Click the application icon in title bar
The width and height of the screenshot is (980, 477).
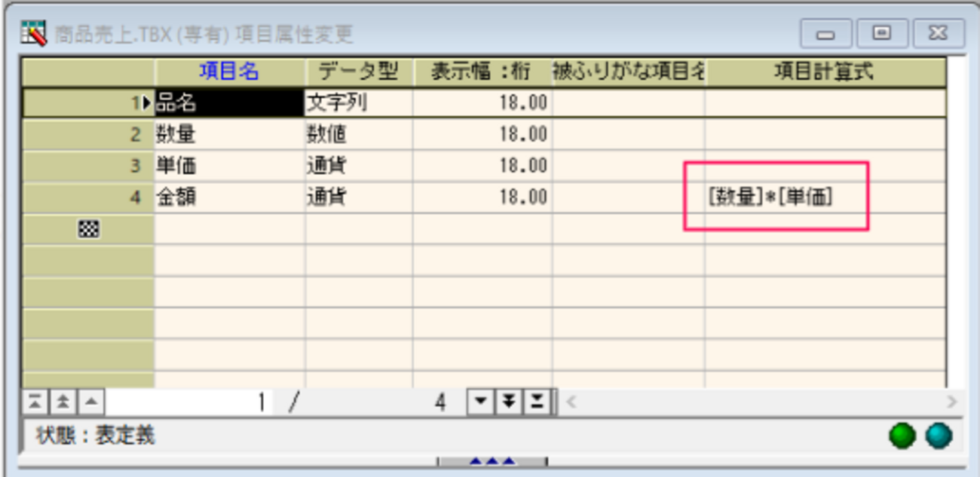(35, 33)
